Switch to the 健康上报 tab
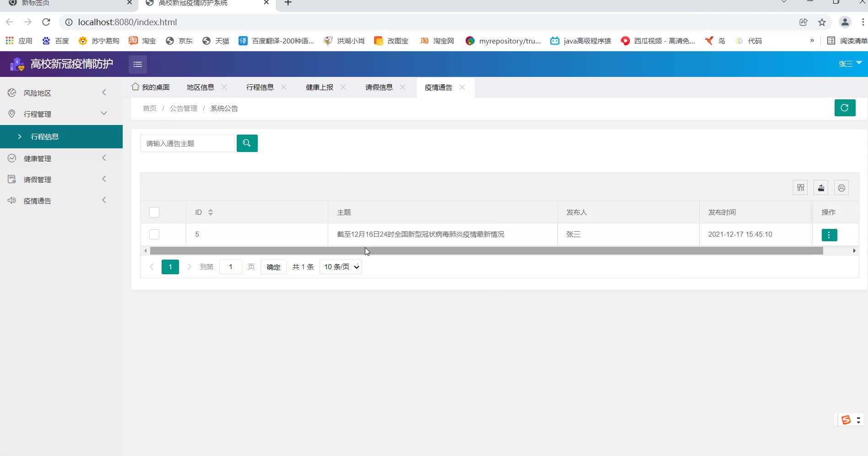 (320, 87)
